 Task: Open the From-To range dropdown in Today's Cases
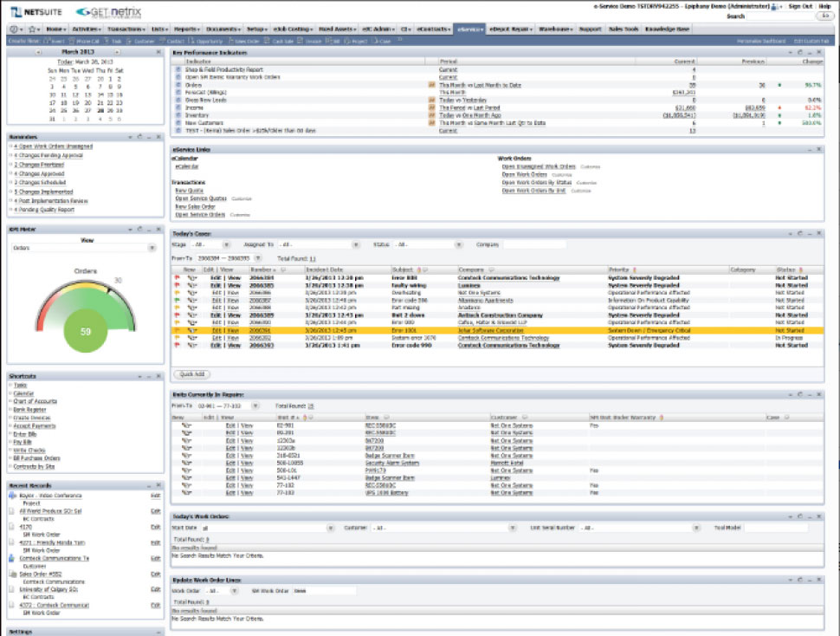click(258, 258)
